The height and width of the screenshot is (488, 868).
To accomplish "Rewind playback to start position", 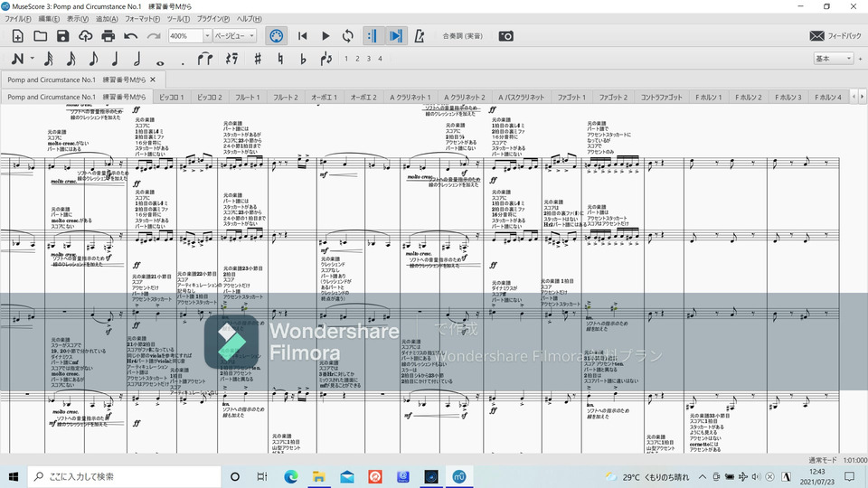I will tap(302, 36).
